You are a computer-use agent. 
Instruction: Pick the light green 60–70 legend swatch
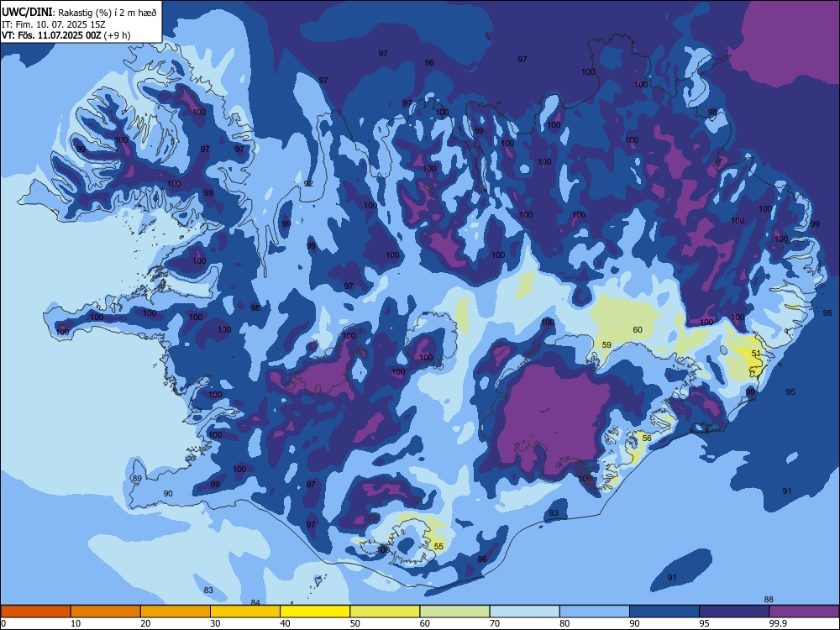(454, 612)
